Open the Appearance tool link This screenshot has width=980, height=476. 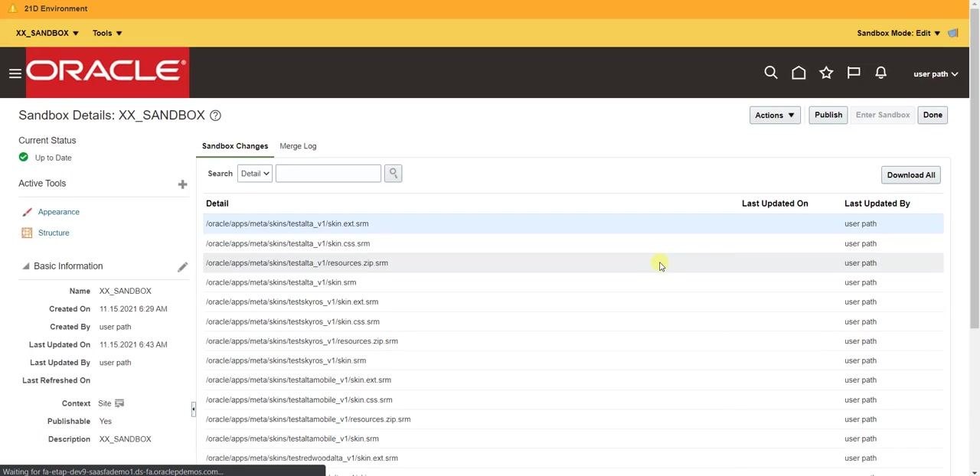pyautogui.click(x=59, y=212)
